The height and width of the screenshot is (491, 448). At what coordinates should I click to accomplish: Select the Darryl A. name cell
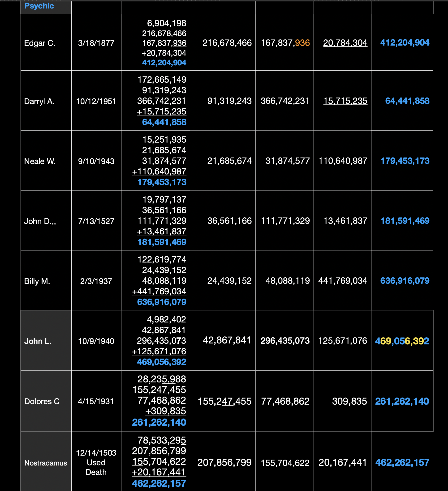coord(39,101)
